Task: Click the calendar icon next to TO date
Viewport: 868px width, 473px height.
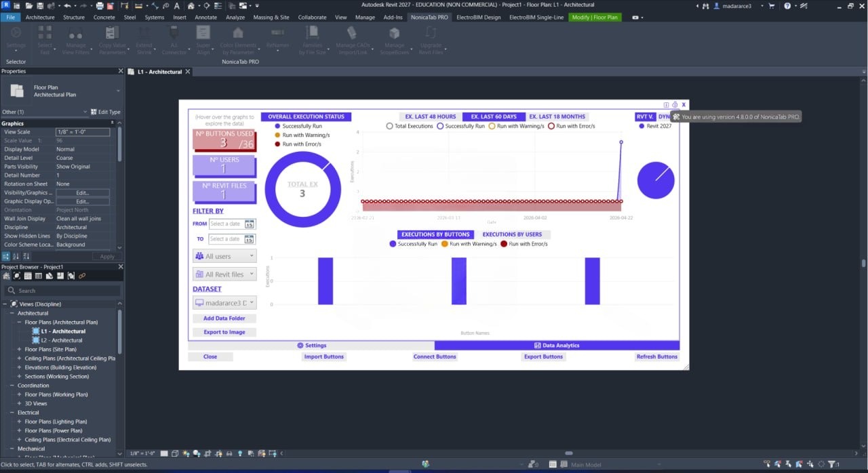Action: pos(250,239)
